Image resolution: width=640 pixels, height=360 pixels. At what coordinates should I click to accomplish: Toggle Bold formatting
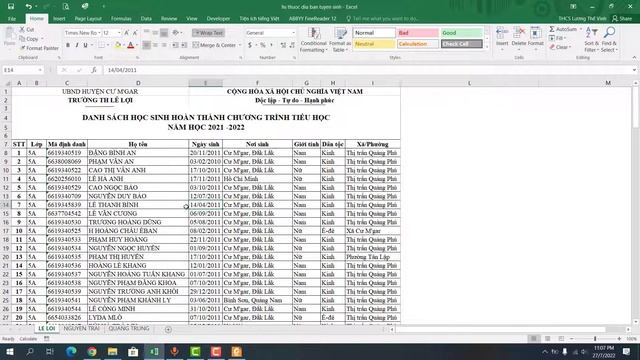pyautogui.click(x=68, y=45)
